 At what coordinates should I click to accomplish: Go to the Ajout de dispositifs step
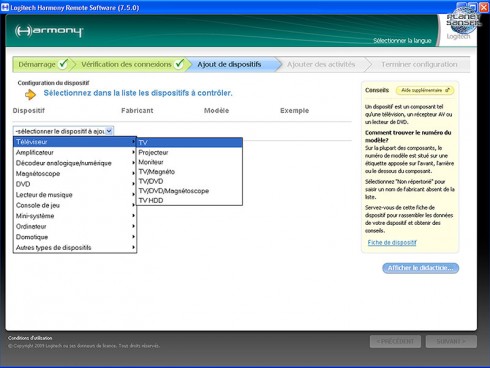[229, 64]
